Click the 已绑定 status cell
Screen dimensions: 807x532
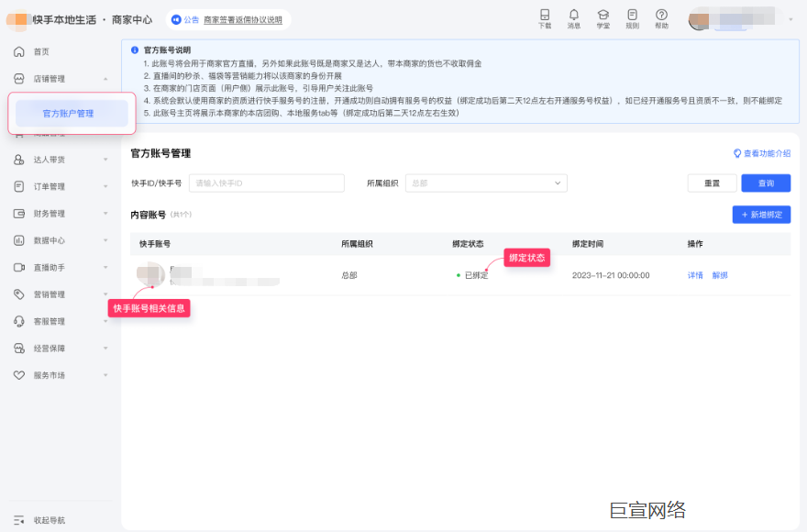[x=472, y=275]
